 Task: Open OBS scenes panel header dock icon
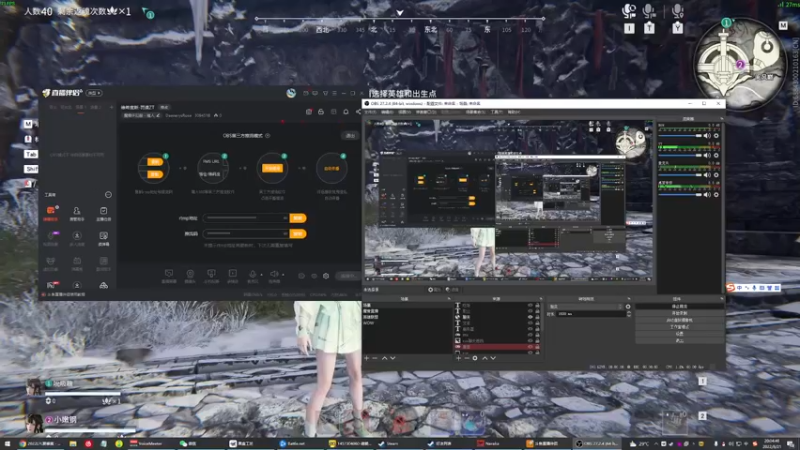[449, 299]
